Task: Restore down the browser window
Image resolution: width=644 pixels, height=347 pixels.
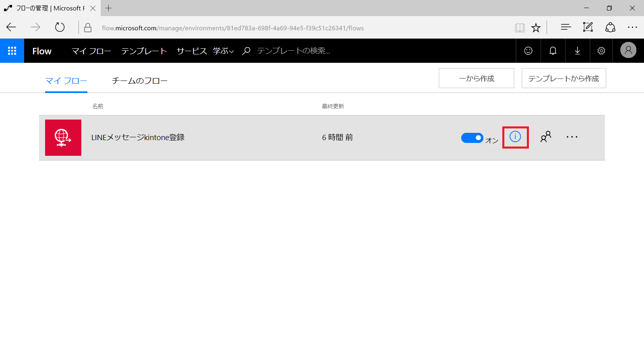Action: point(609,8)
